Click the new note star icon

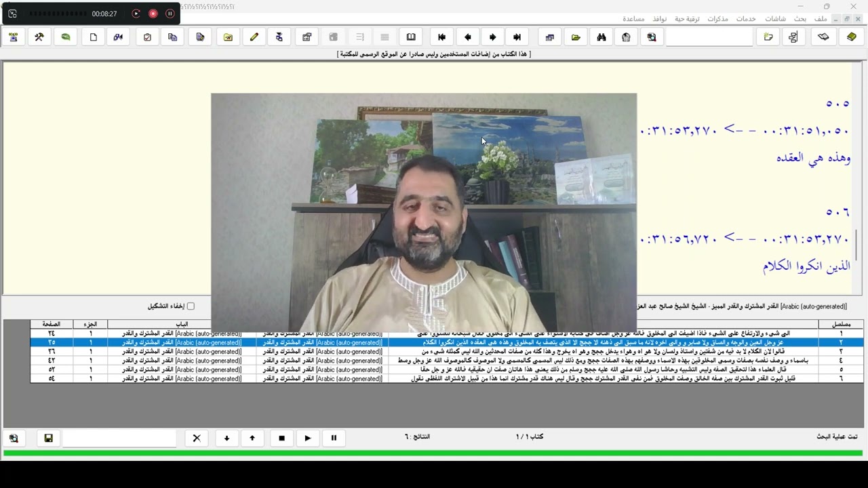click(768, 37)
